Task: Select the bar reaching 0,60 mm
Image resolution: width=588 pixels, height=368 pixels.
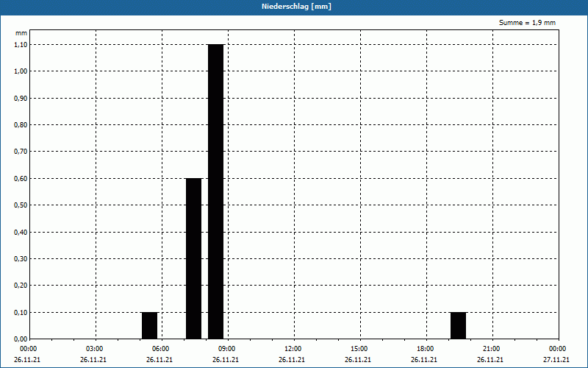Action: click(194, 259)
